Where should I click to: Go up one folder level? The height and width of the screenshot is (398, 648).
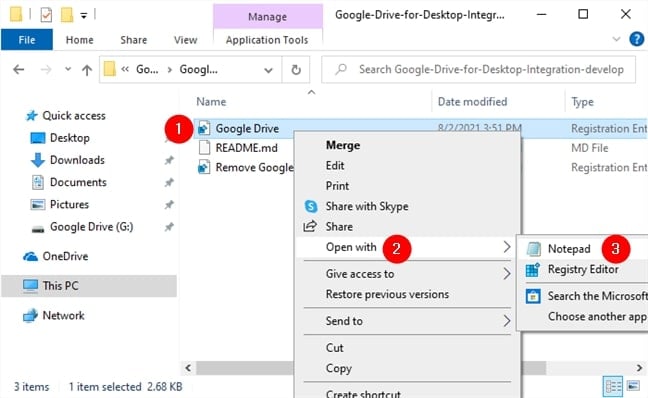(x=87, y=69)
